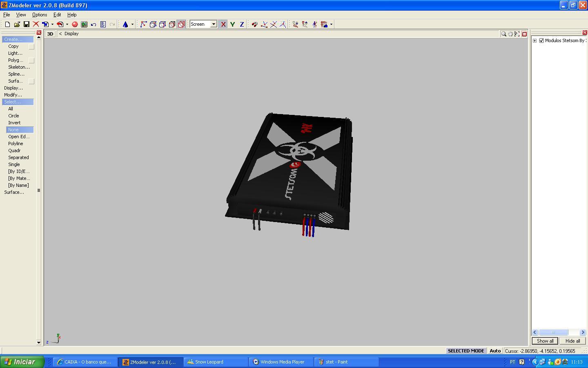Select the Invert selection command

14,123
